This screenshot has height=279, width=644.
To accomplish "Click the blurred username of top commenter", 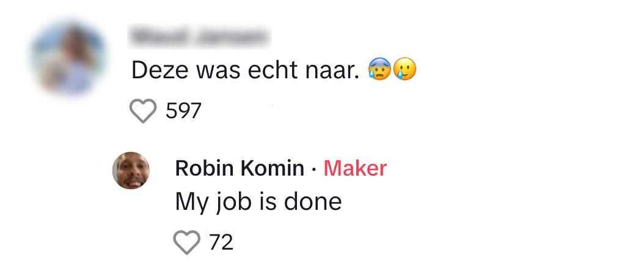I will pyautogui.click(x=200, y=37).
